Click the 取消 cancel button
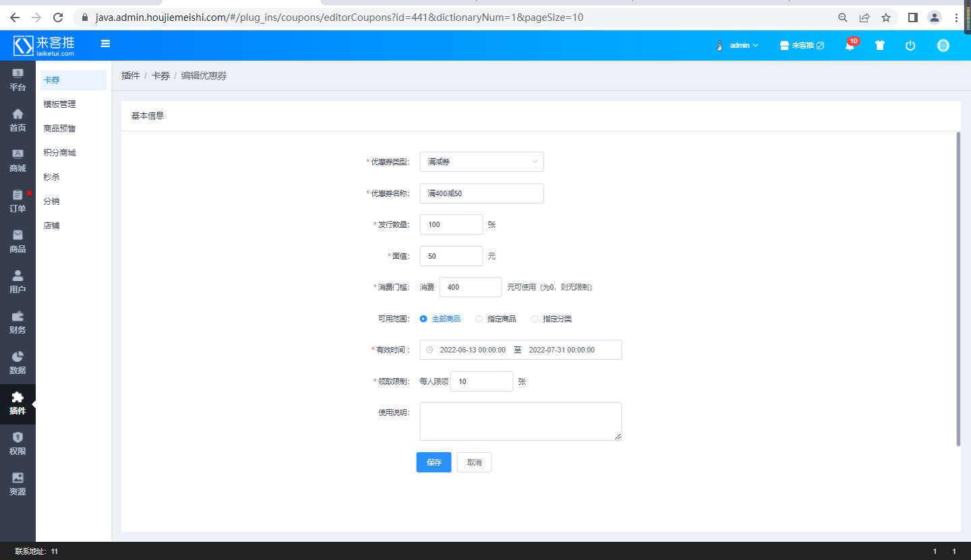 tap(475, 462)
